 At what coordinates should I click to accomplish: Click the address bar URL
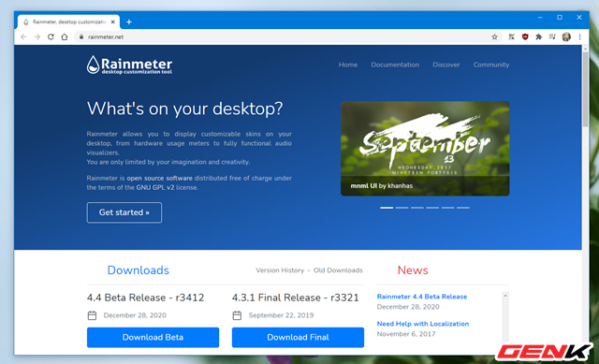point(106,37)
